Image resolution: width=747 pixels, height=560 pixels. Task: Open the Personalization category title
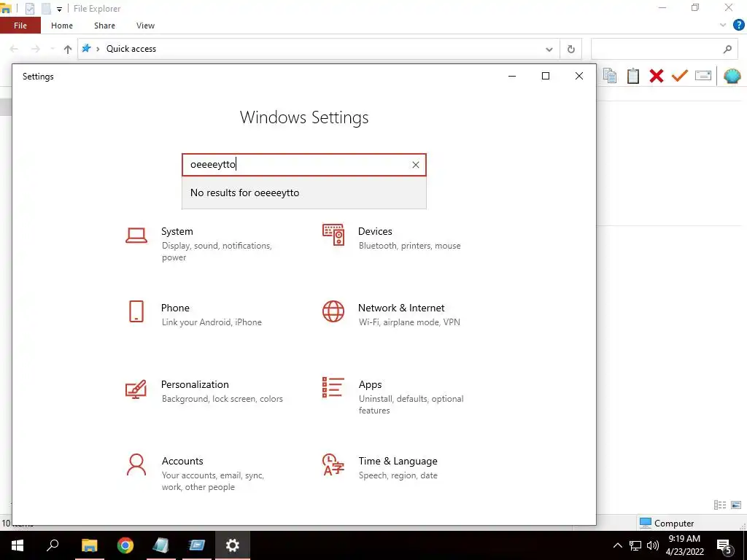point(195,384)
